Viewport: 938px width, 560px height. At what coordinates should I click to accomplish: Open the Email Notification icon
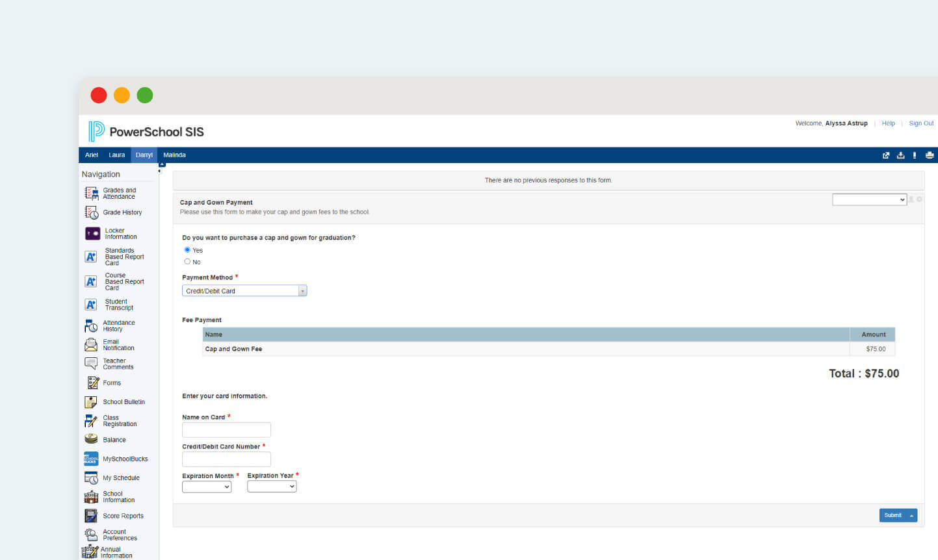[x=90, y=344]
